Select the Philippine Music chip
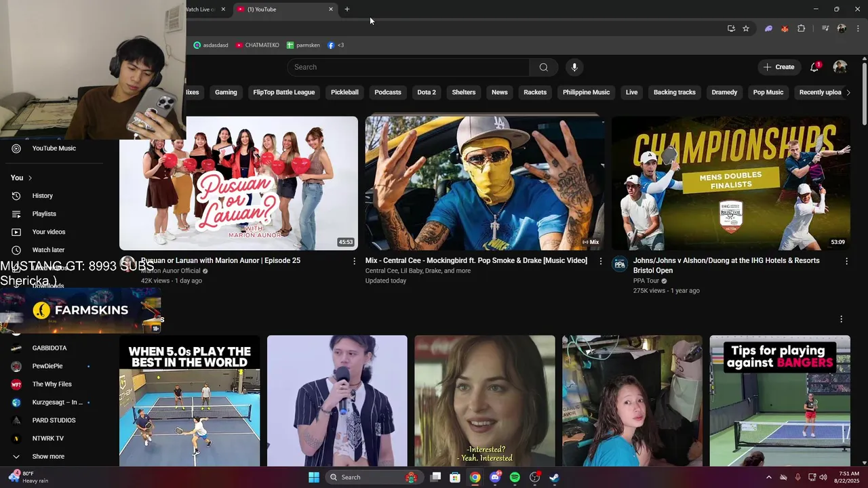This screenshot has height=488, width=868. [x=586, y=92]
